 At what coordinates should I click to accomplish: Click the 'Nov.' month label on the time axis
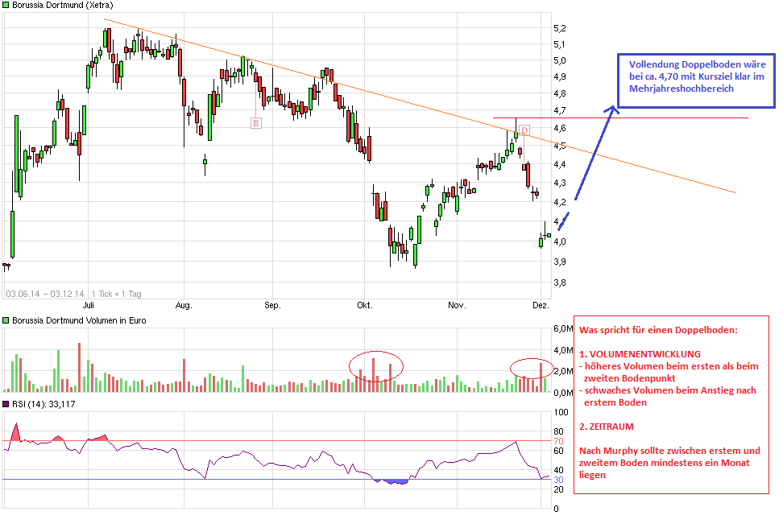click(x=457, y=305)
